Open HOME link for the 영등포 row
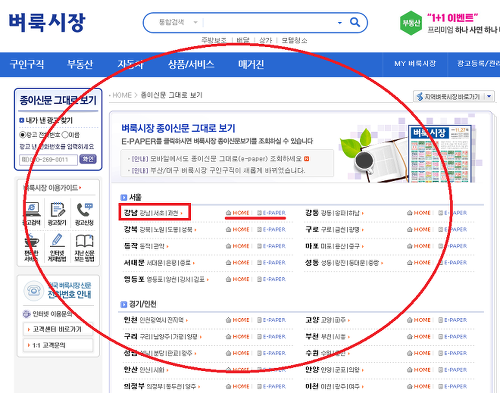Screen dimensions: 500x393 [238, 279]
